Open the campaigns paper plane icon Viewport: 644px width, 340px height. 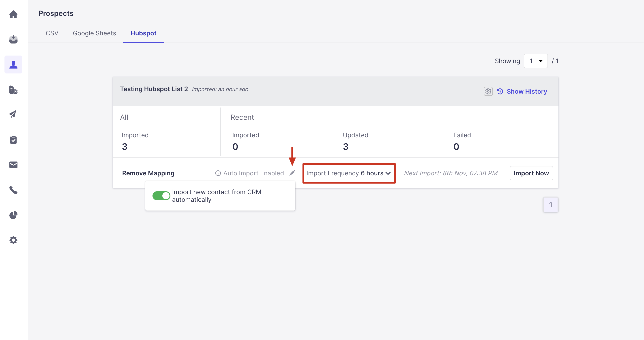click(13, 114)
